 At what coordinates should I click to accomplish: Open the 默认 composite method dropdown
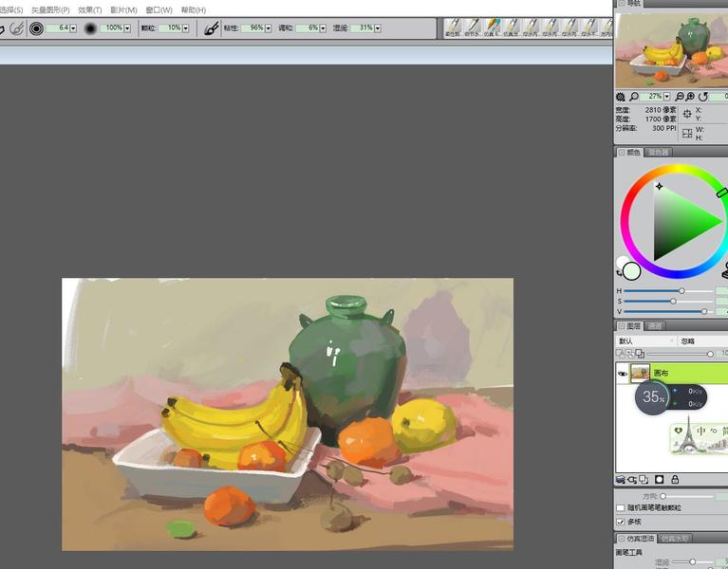(645, 341)
